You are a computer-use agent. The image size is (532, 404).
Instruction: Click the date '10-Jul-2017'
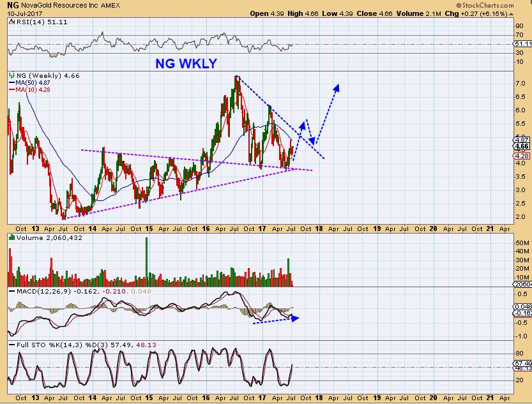(24, 13)
